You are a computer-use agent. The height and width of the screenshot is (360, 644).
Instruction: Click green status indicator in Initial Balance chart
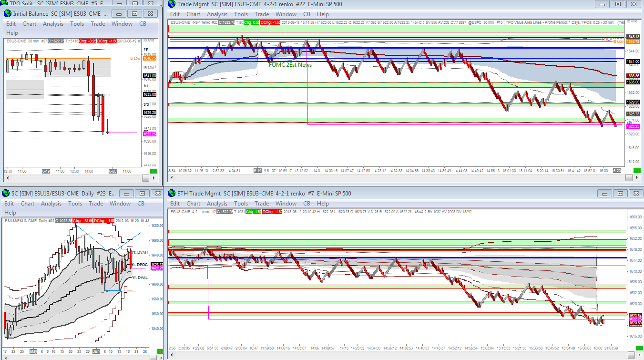pos(153,171)
